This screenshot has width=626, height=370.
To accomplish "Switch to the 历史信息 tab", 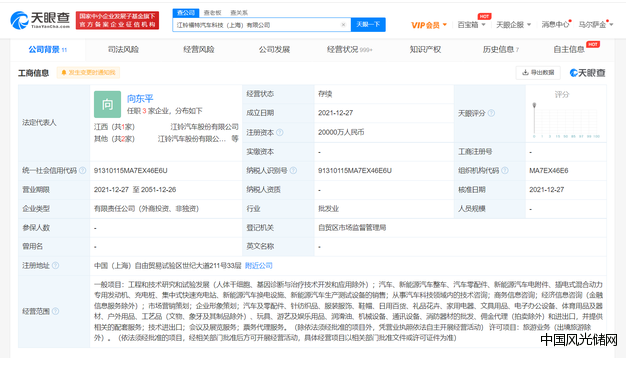I will pyautogui.click(x=501, y=49).
